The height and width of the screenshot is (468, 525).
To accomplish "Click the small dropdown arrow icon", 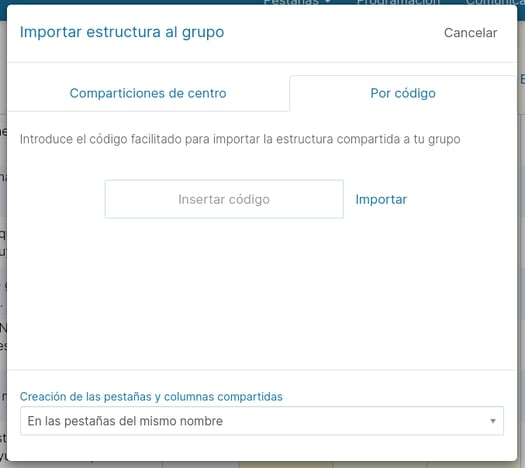I will click(493, 421).
